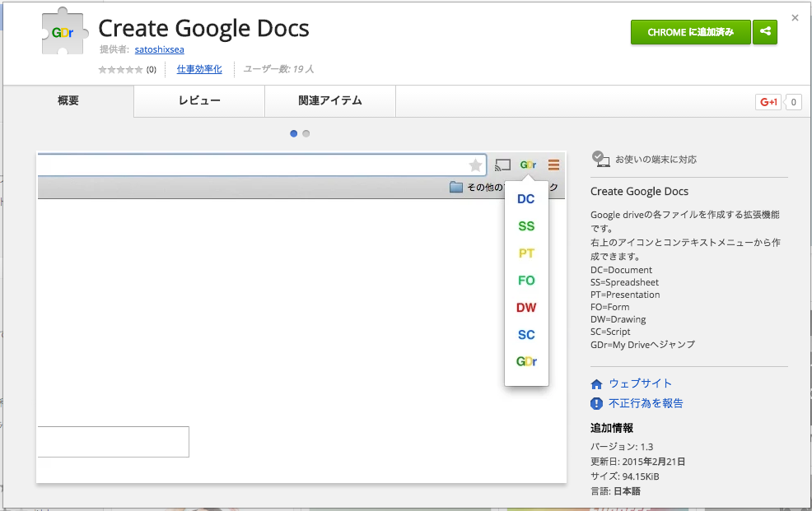Click the G+1 button
Screen dimensions: 812x511
click(x=768, y=102)
